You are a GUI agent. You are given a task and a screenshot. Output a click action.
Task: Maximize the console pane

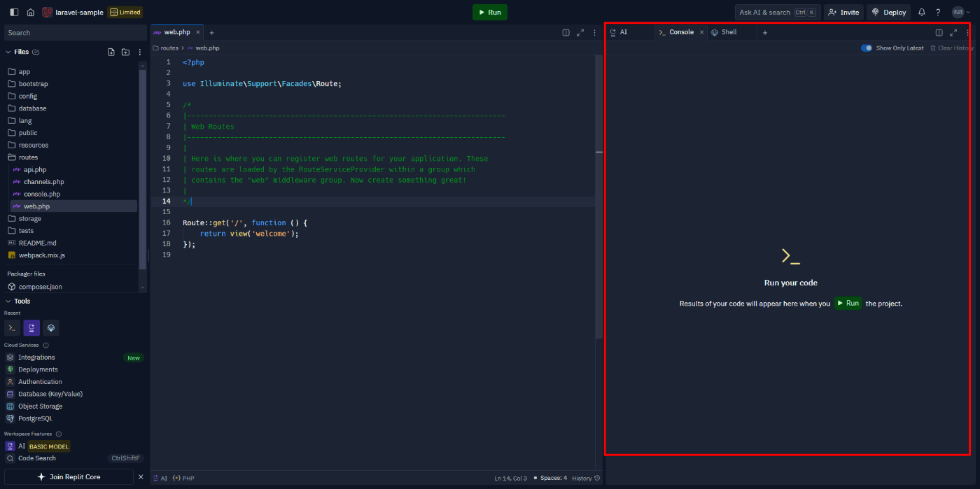tap(953, 32)
